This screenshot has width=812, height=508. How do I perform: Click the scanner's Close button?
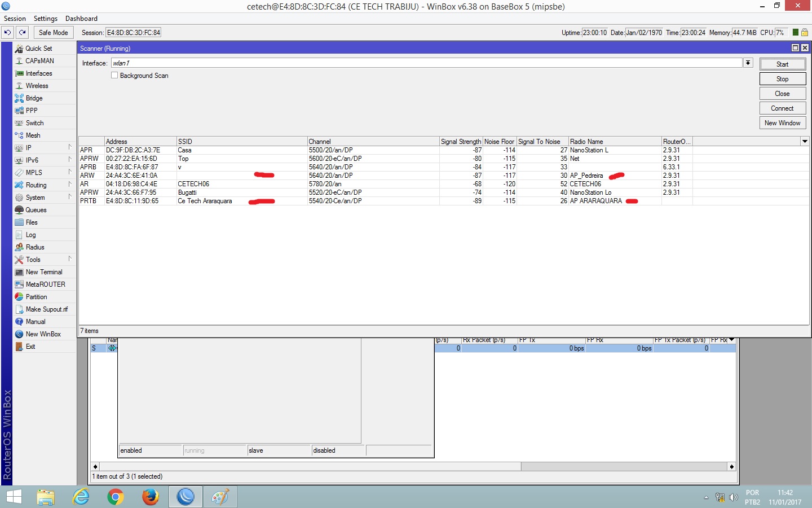(783, 94)
